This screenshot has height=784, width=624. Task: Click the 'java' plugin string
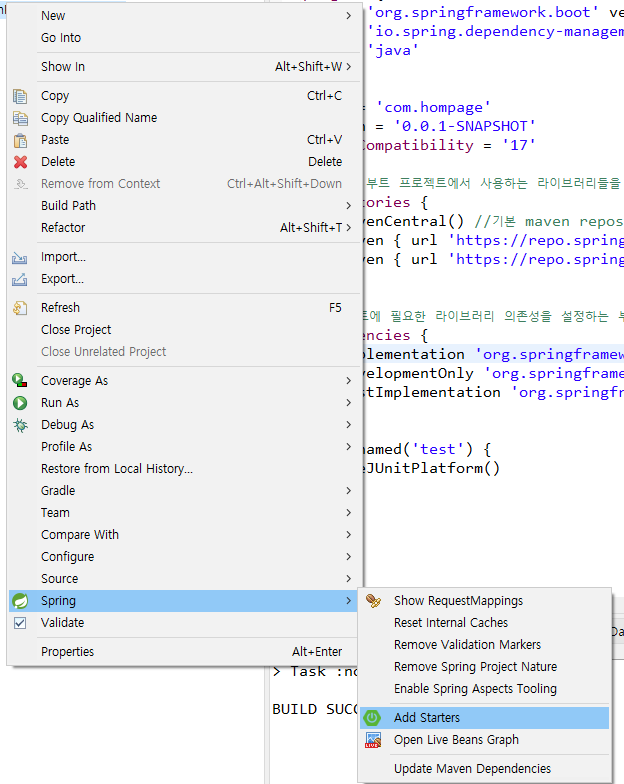392,50
